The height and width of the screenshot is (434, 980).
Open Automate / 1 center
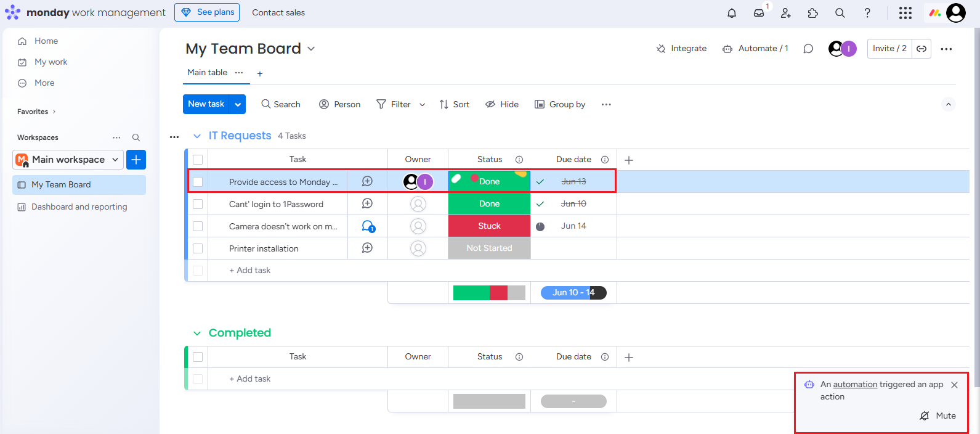click(x=755, y=49)
